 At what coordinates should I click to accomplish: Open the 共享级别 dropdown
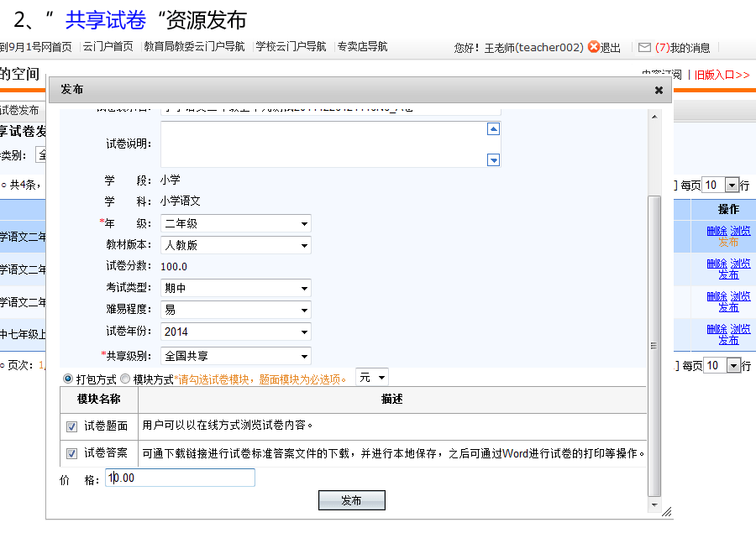pyautogui.click(x=235, y=356)
